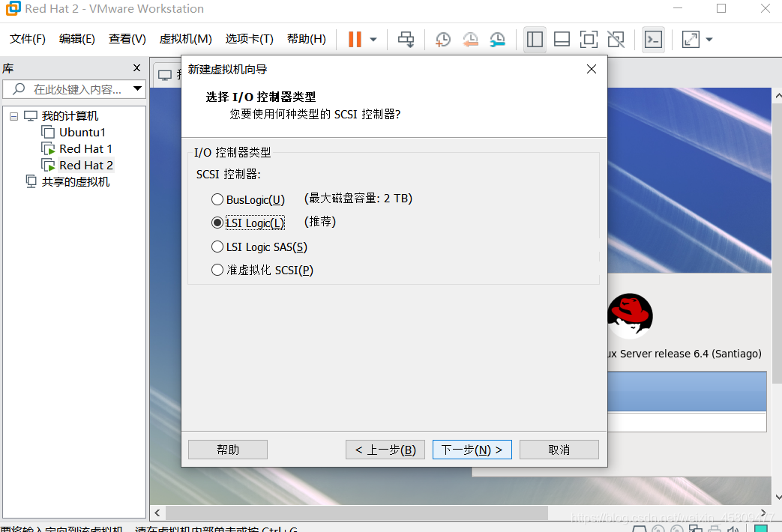Take a snapshot of this virtual machine
Screen dimensions: 782x532
tap(443, 40)
